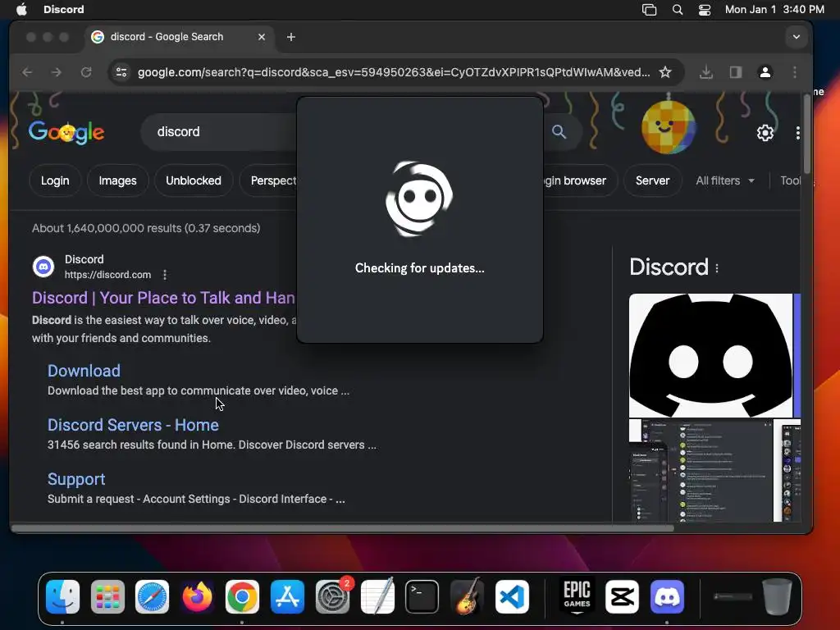The width and height of the screenshot is (840, 630).
Task: Open GarageBand from the Dock
Action: click(467, 596)
